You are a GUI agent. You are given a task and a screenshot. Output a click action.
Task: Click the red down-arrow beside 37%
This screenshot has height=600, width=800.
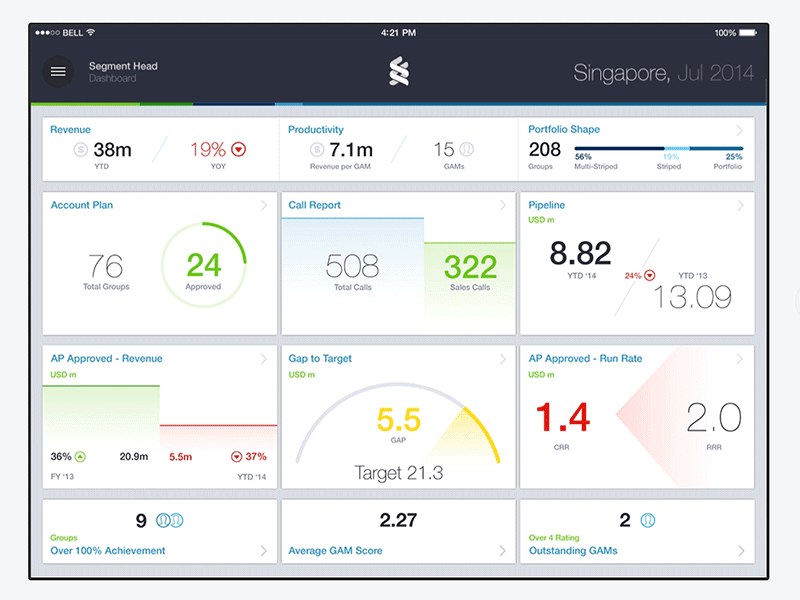coord(237,457)
